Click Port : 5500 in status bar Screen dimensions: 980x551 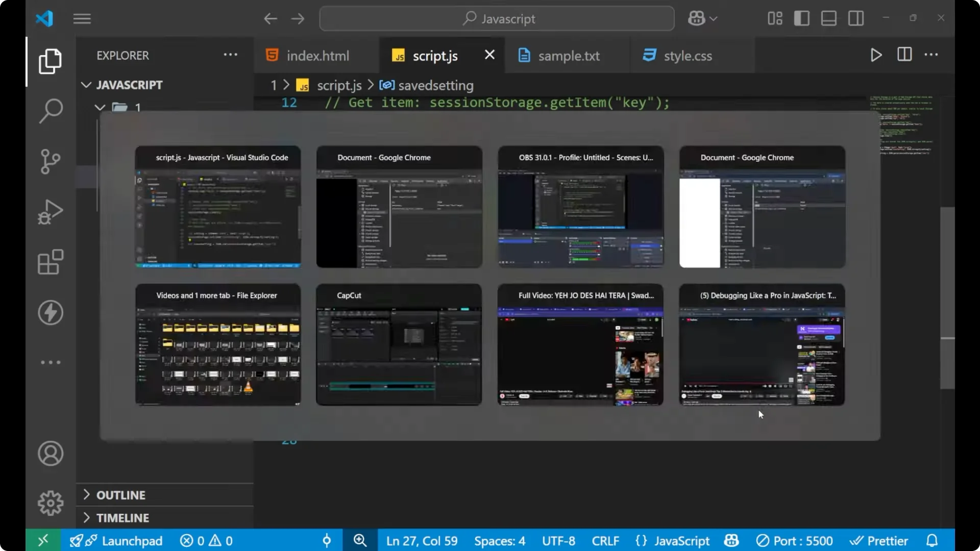coord(794,540)
